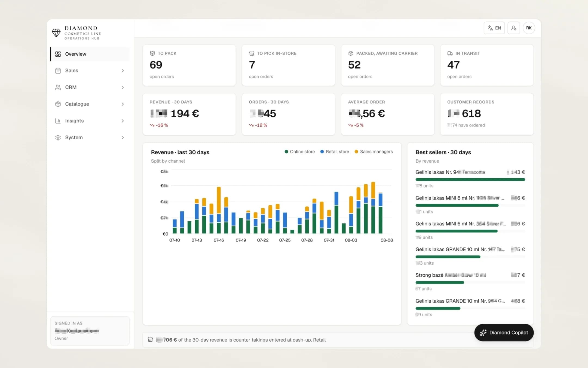
Task: Click the "-16 %" revenue change value
Action: click(162, 125)
